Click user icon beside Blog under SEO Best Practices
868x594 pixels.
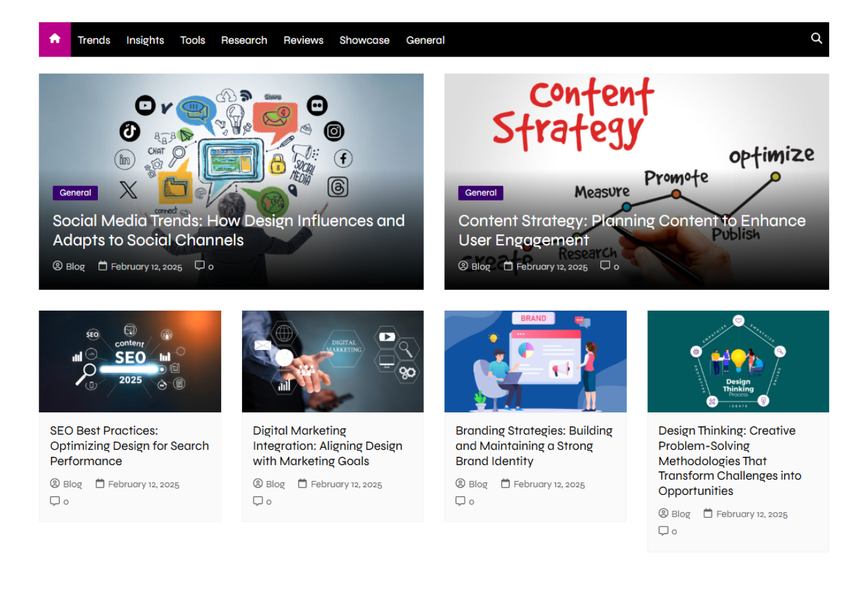pos(55,483)
